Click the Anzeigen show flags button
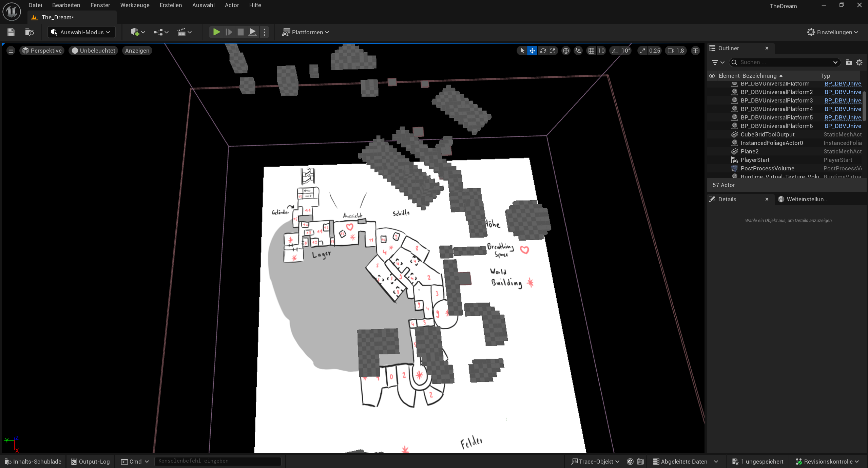Viewport: 868px width, 468px height. [137, 51]
